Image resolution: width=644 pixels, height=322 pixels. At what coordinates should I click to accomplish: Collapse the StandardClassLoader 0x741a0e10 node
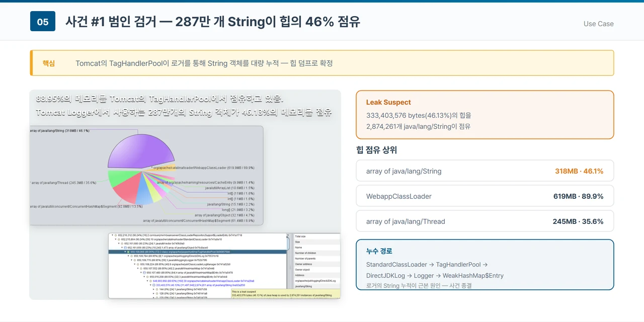(116, 239)
